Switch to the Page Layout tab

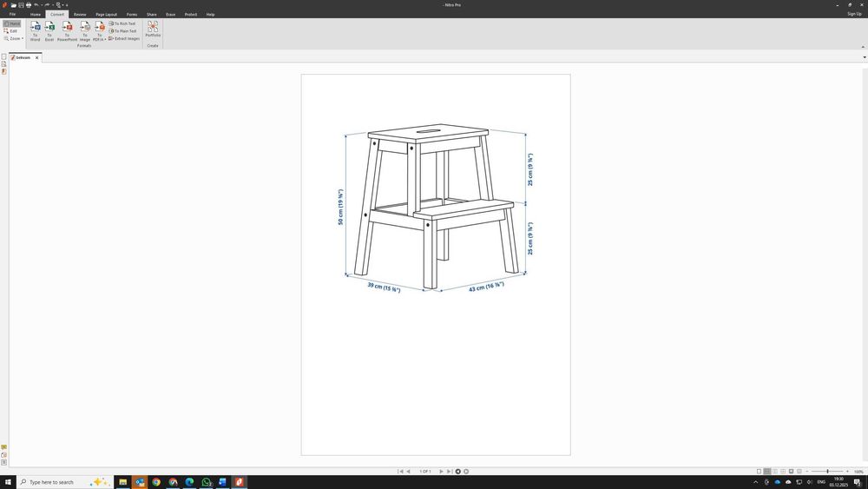click(x=106, y=15)
